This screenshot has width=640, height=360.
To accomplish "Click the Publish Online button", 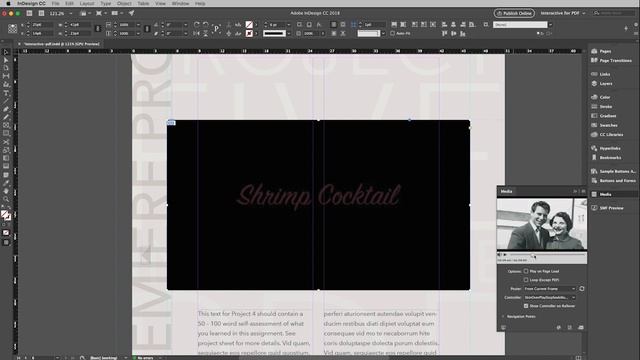I will (x=514, y=13).
